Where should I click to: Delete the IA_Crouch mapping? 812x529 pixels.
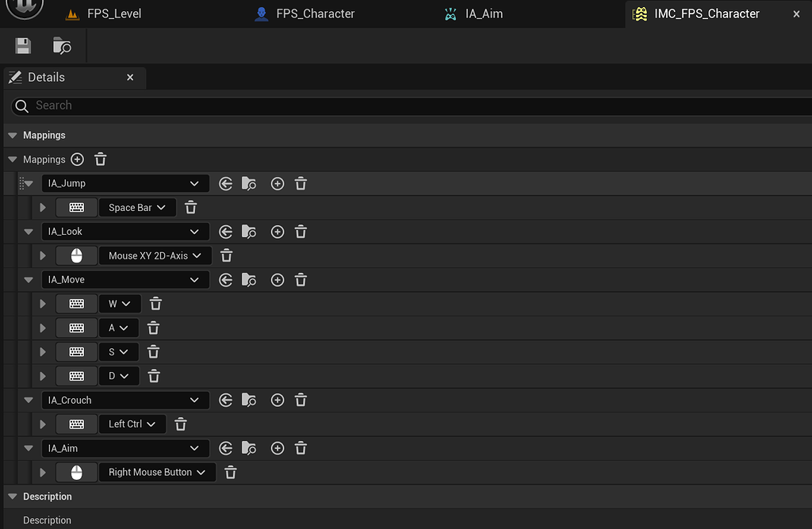pos(301,401)
